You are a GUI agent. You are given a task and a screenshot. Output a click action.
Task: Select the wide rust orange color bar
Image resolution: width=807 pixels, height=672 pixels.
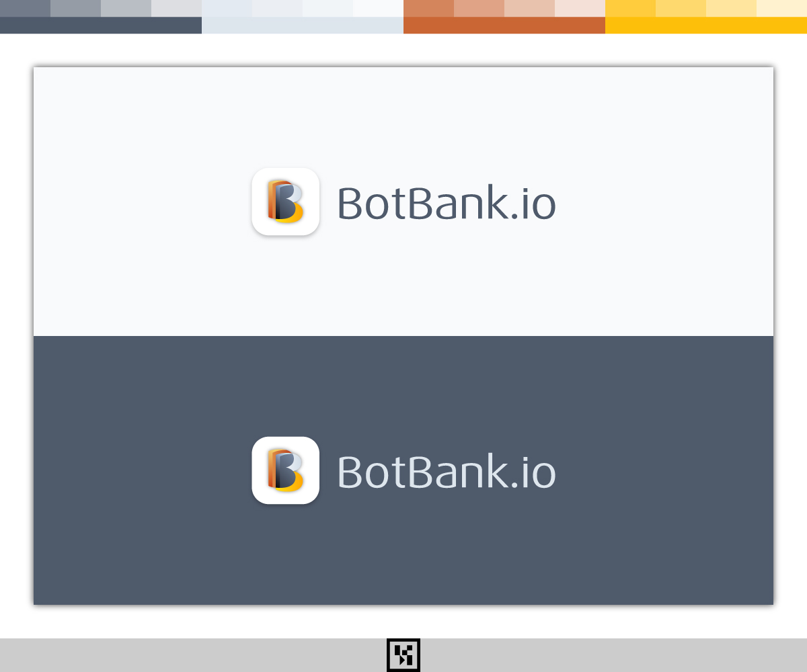[x=504, y=26]
